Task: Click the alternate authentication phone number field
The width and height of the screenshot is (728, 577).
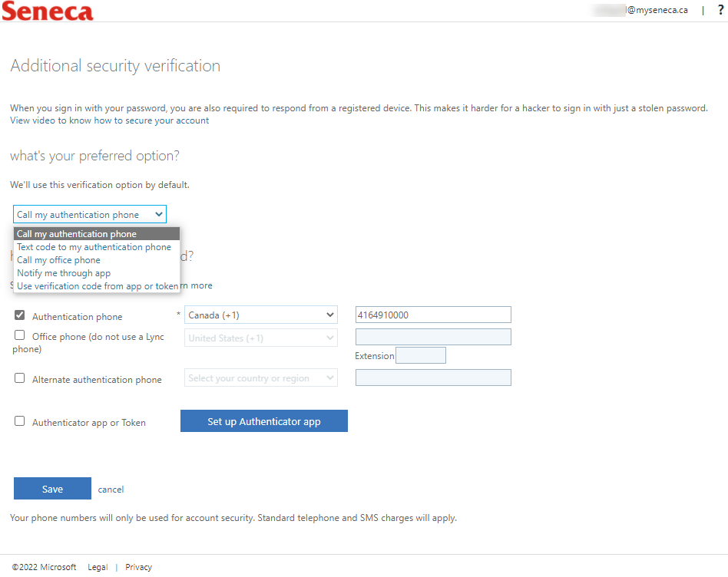Action: point(433,378)
